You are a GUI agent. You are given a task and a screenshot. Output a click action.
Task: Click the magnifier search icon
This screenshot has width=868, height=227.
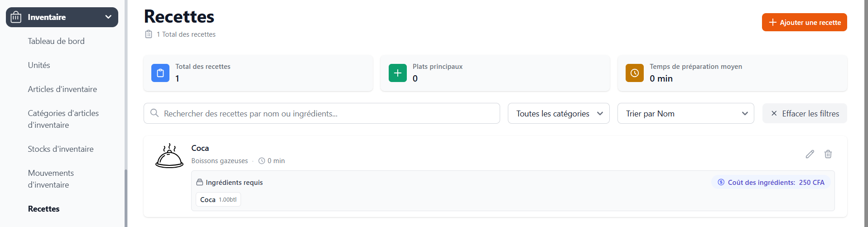(x=154, y=113)
